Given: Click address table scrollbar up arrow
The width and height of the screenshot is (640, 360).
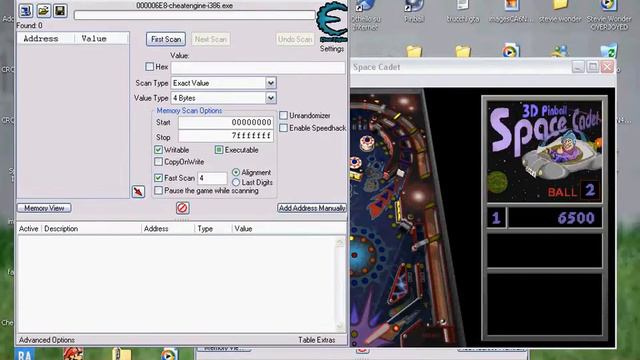Looking at the screenshot, I should point(340,243).
